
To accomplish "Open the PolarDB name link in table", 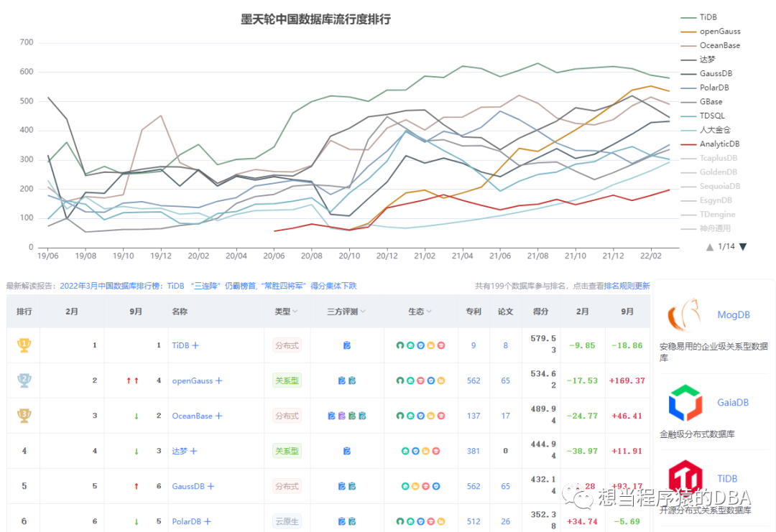I will coord(187,521).
